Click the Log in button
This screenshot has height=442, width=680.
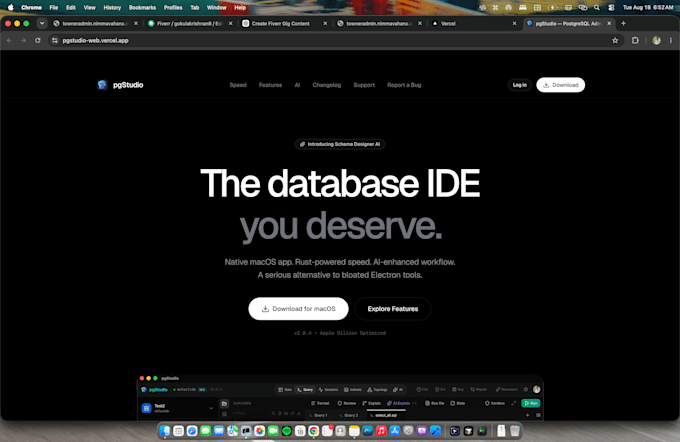[520, 85]
